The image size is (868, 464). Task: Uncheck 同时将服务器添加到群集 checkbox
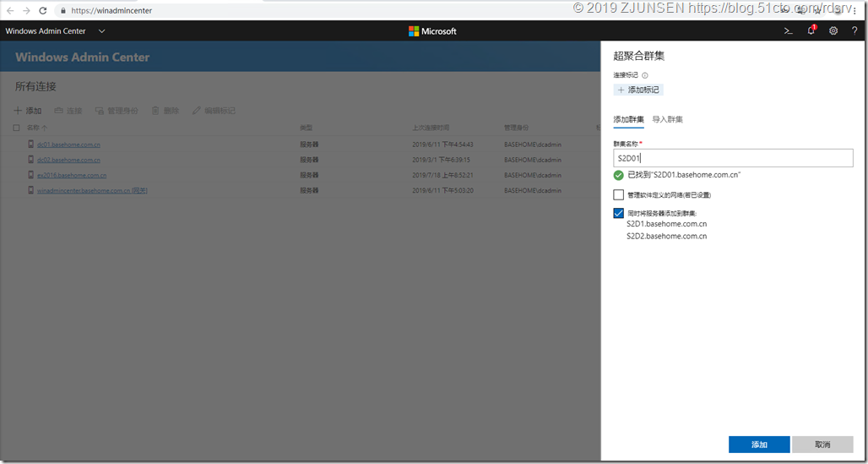tap(618, 213)
